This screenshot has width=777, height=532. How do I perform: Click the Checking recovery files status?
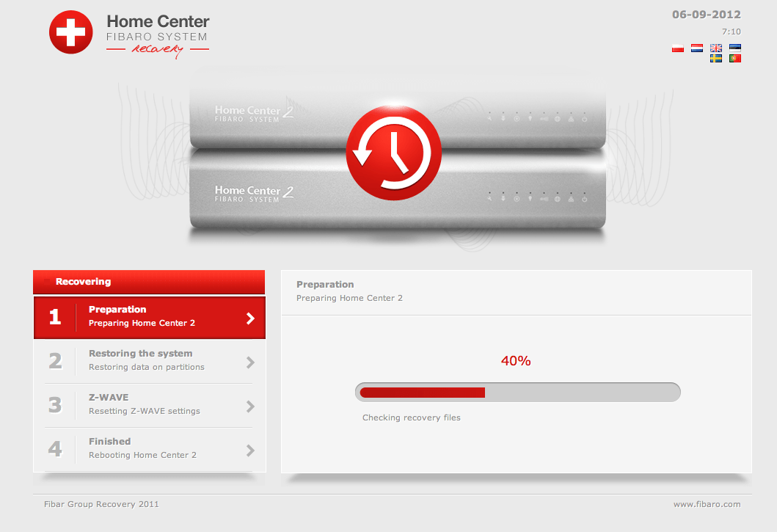pos(412,418)
